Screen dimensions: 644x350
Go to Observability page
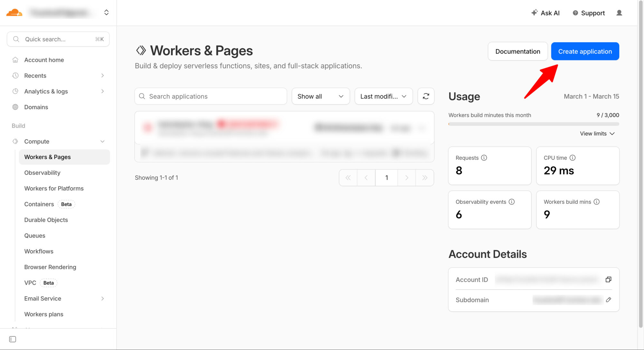tap(42, 173)
